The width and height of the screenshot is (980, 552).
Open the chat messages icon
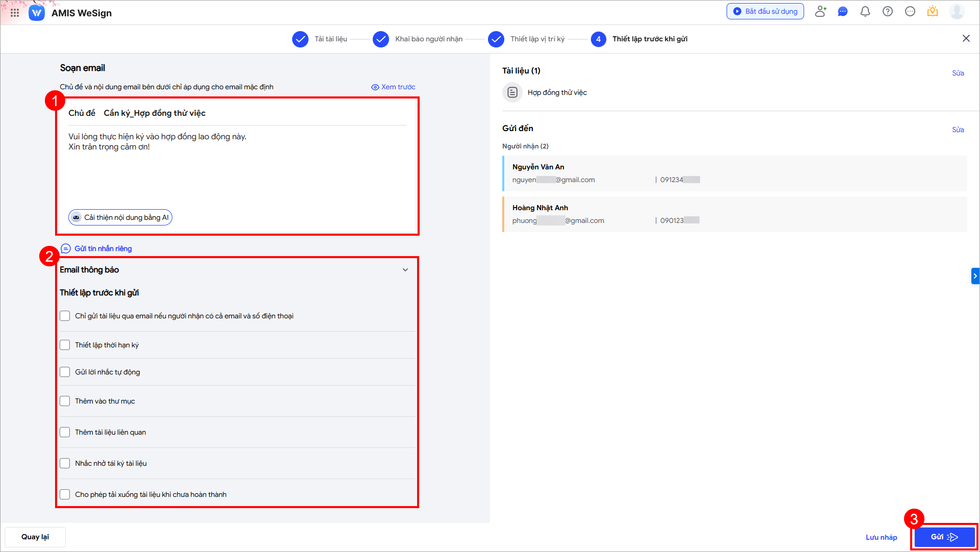(842, 11)
